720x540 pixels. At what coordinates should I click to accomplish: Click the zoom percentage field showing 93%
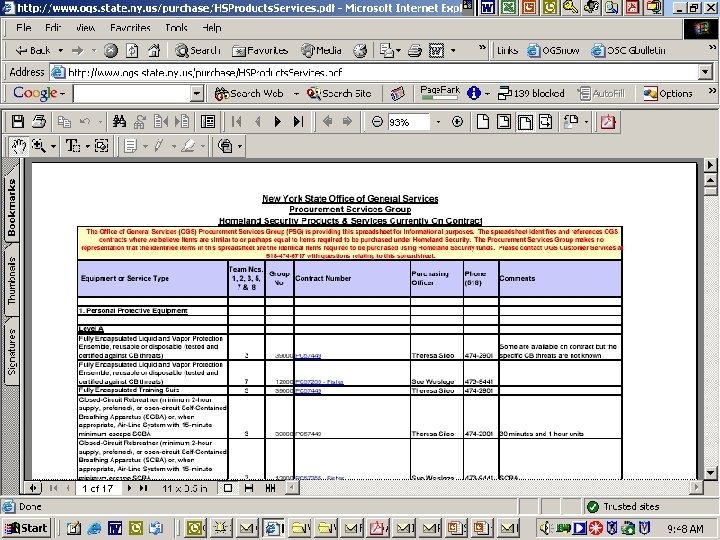coord(408,122)
